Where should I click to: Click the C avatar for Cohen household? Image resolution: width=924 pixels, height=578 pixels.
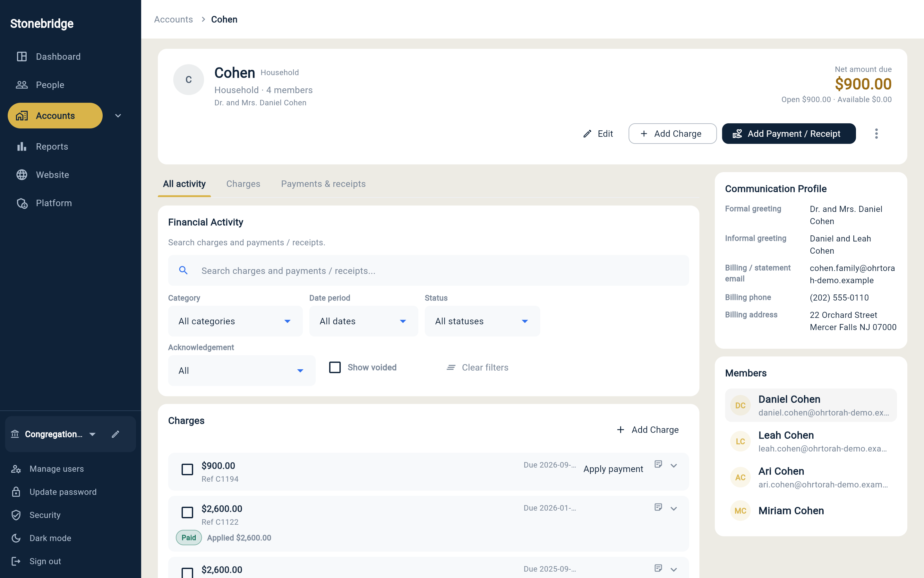(x=189, y=80)
